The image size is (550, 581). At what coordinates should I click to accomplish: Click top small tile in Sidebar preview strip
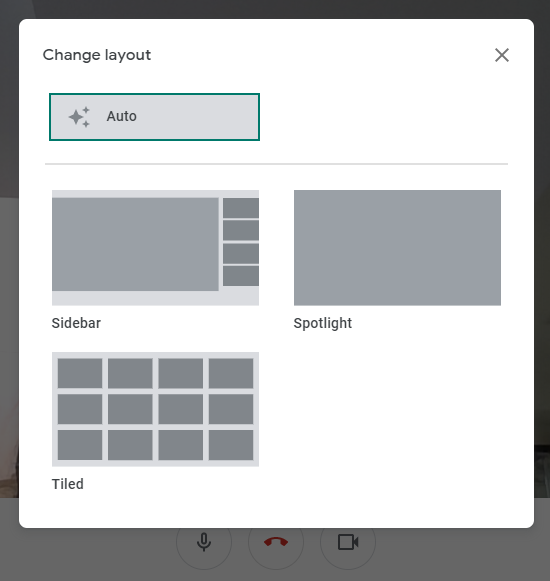[241, 208]
